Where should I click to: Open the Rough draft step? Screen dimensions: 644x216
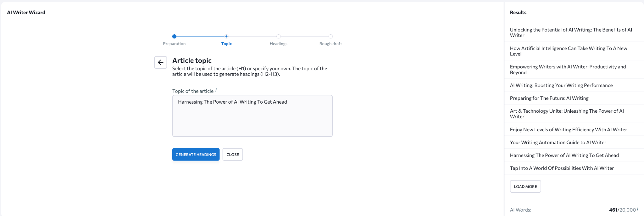[x=330, y=37]
